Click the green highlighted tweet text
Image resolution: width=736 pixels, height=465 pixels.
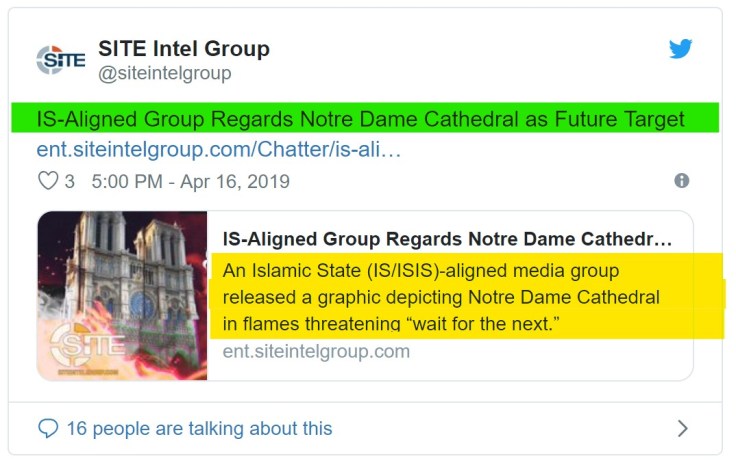pos(360,119)
